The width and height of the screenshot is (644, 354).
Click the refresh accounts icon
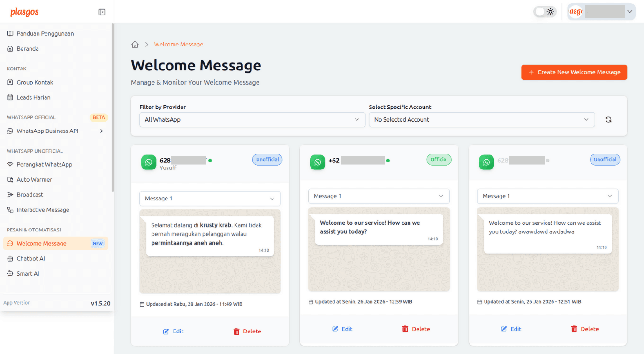click(x=608, y=119)
